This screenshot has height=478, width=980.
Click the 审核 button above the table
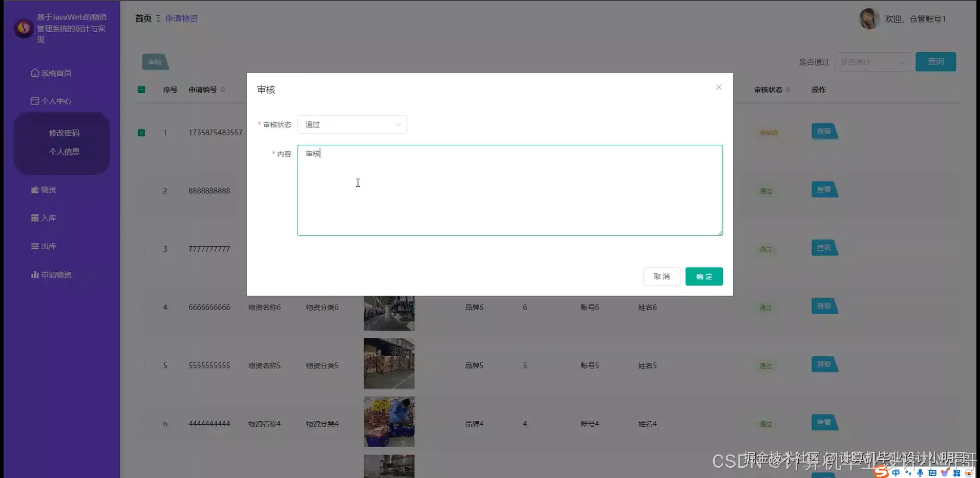pyautogui.click(x=155, y=62)
